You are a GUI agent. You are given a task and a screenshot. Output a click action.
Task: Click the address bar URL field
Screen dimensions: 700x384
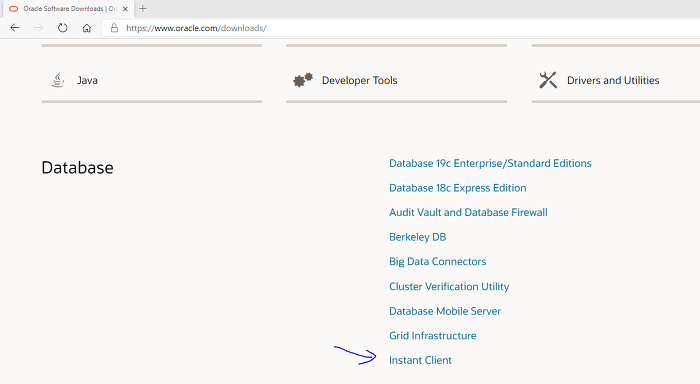click(402, 28)
